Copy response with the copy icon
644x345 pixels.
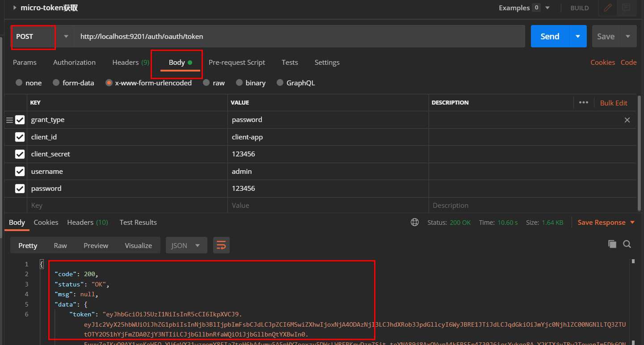[612, 244]
